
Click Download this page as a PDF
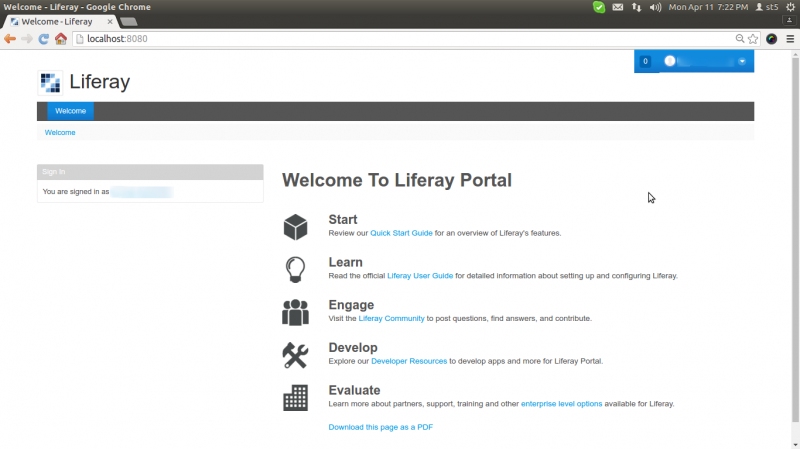pos(381,427)
